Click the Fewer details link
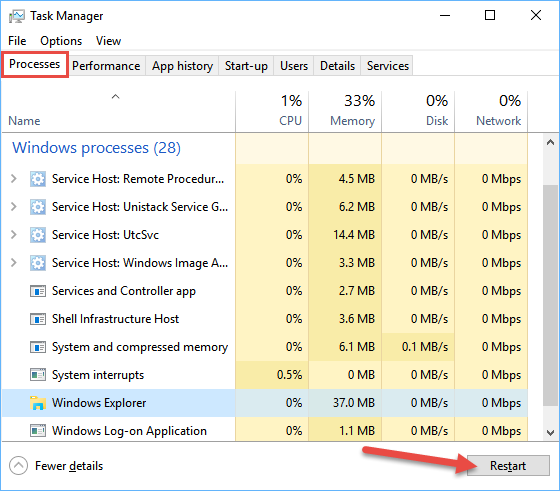This screenshot has width=560, height=491. click(x=69, y=466)
